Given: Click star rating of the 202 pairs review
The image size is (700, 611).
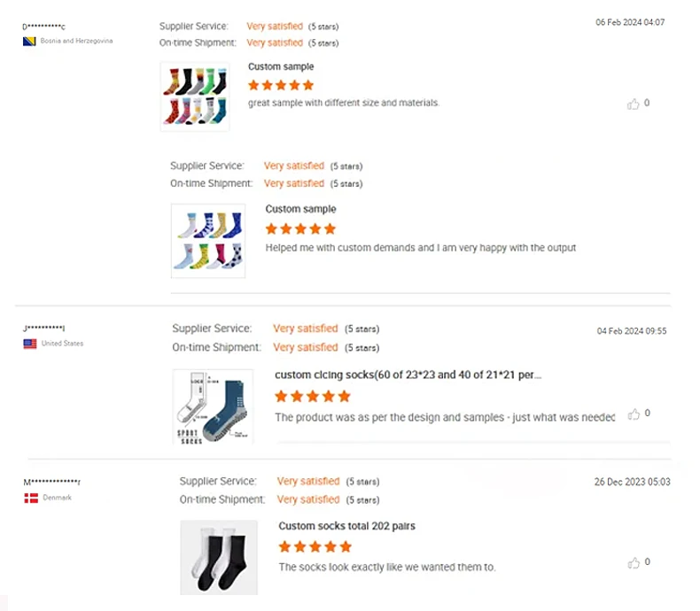Looking at the screenshot, I should tap(314, 546).
